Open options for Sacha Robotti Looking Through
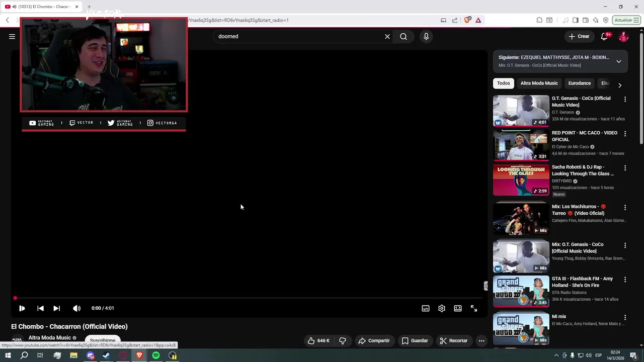This screenshot has height=362, width=644. point(625,168)
